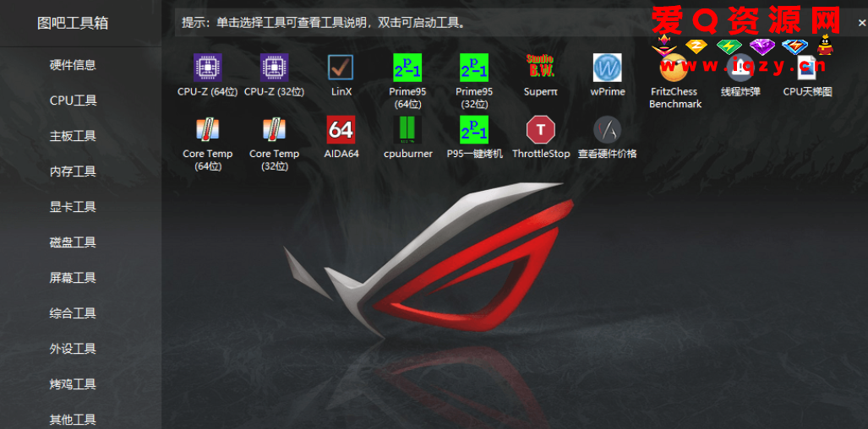Click the 图吧工具箱 title text
The width and height of the screenshot is (868, 429).
click(73, 23)
